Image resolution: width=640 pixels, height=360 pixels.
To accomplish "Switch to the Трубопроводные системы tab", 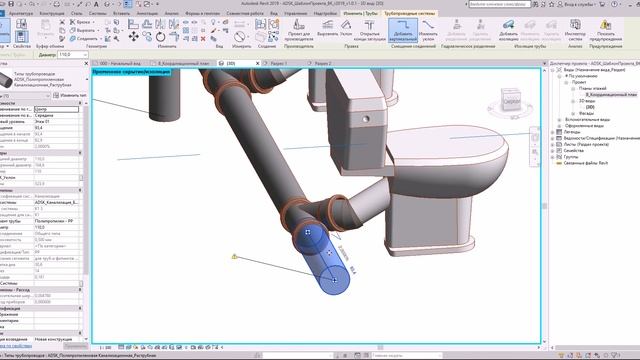I will pos(409,13).
